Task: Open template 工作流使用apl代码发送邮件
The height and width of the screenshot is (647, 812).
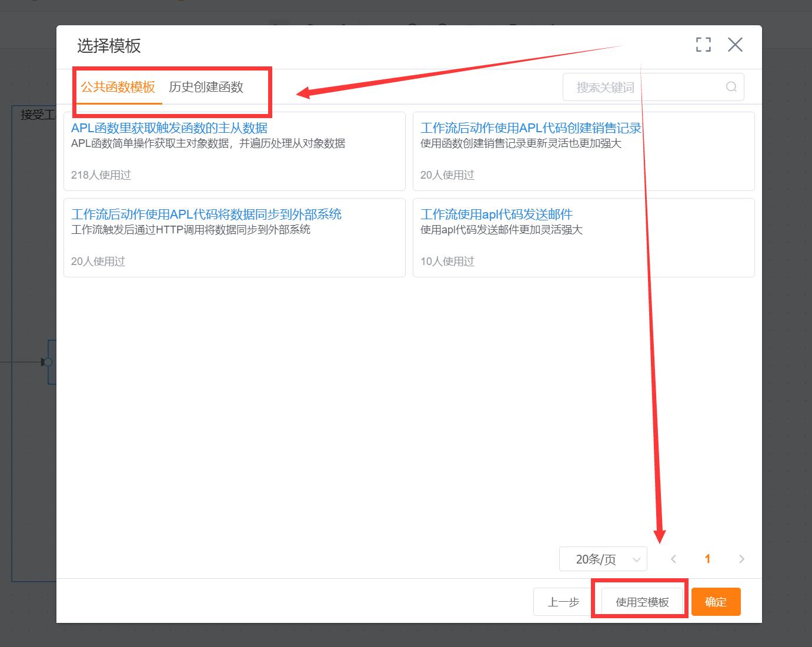Action: pyautogui.click(x=496, y=214)
